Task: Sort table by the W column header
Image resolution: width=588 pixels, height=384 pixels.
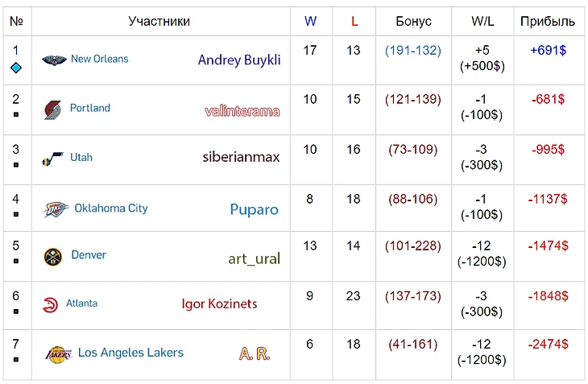Action: click(x=310, y=22)
